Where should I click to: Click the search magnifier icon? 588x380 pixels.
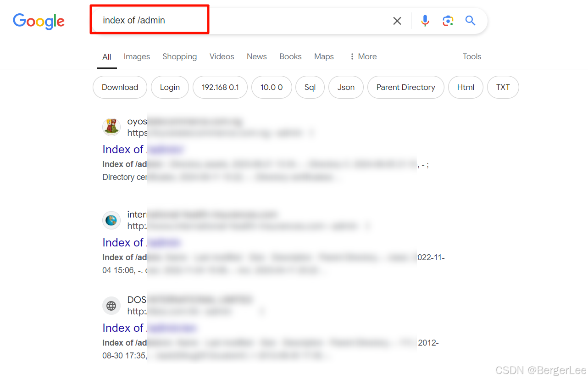coord(470,21)
